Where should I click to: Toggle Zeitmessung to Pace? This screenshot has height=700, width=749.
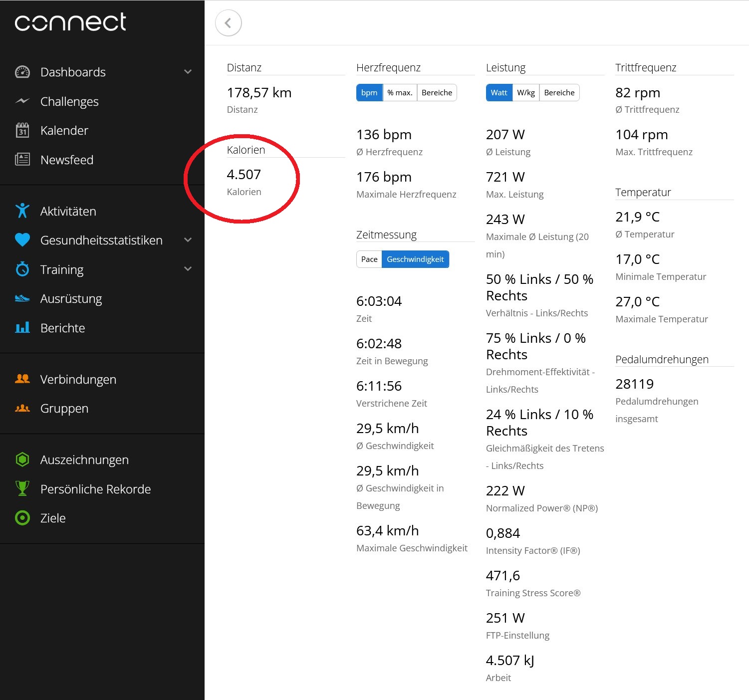coord(369,259)
